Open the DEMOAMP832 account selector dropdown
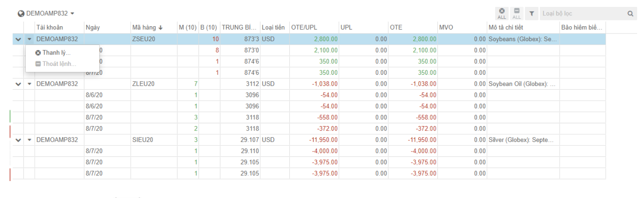 [72, 13]
